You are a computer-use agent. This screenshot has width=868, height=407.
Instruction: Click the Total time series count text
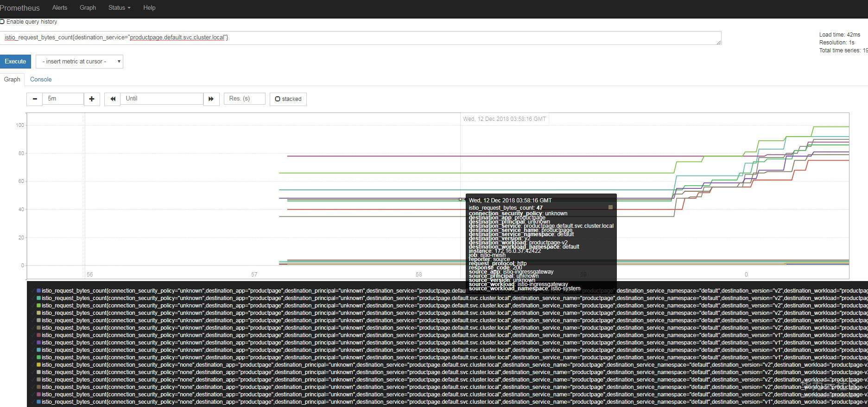(x=843, y=50)
